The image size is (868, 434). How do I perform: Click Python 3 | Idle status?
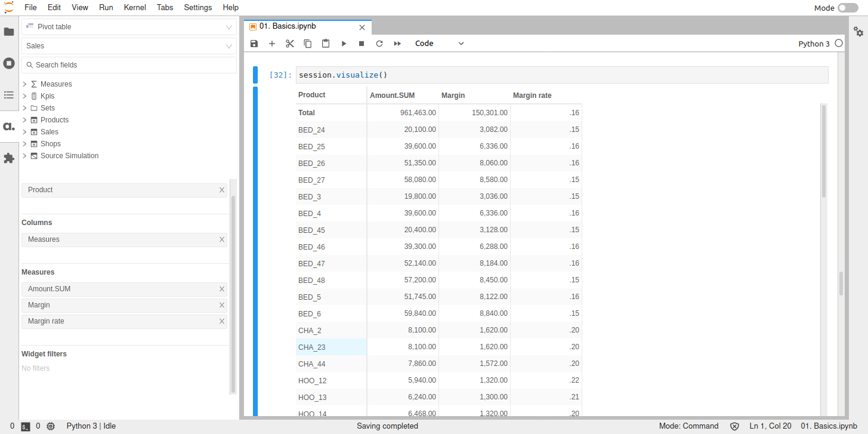pyautogui.click(x=91, y=426)
